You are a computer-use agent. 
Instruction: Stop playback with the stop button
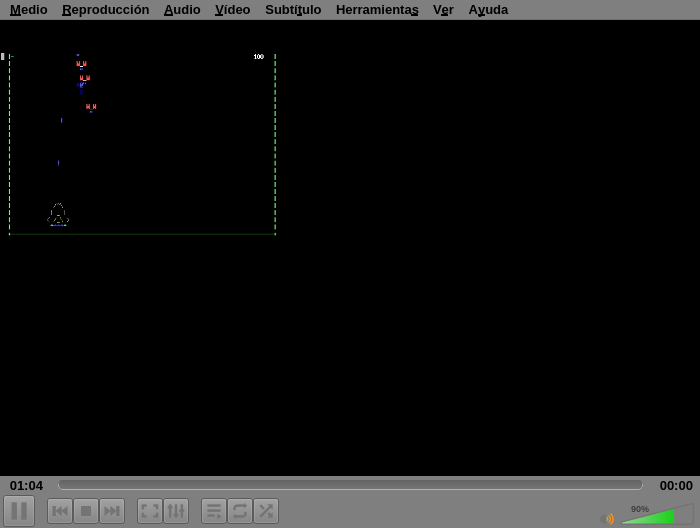[x=86, y=511]
